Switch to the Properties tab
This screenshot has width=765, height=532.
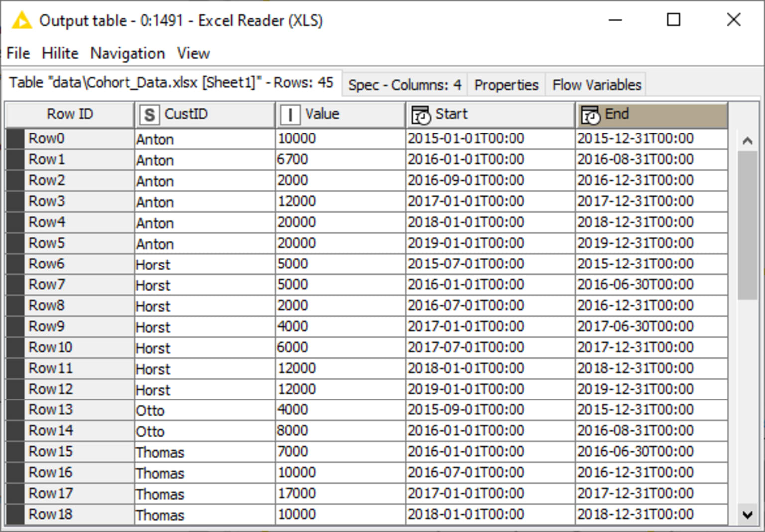506,85
